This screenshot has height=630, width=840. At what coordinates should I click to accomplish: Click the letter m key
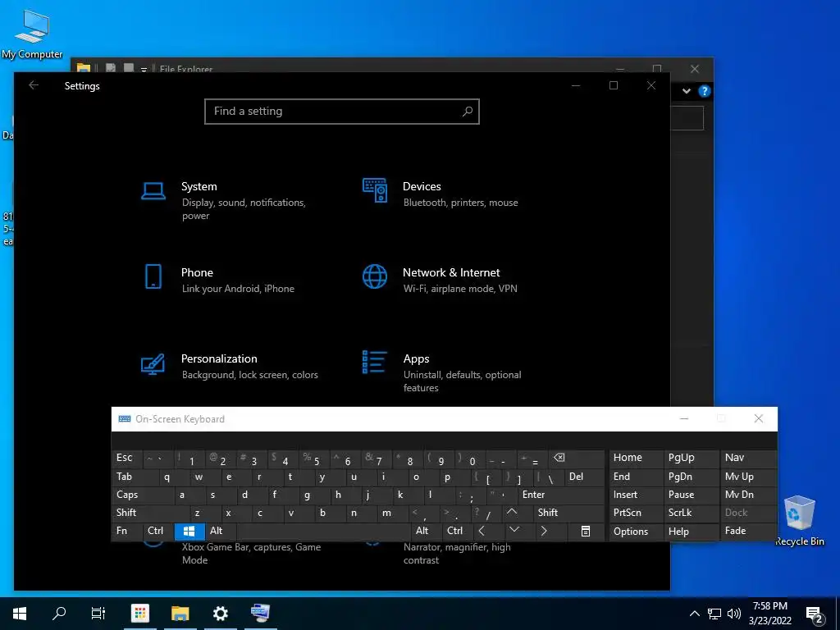394,513
